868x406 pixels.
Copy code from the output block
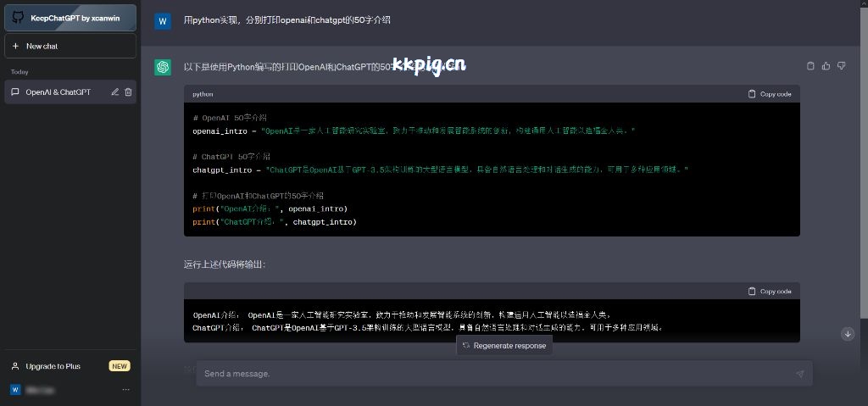[x=770, y=292]
